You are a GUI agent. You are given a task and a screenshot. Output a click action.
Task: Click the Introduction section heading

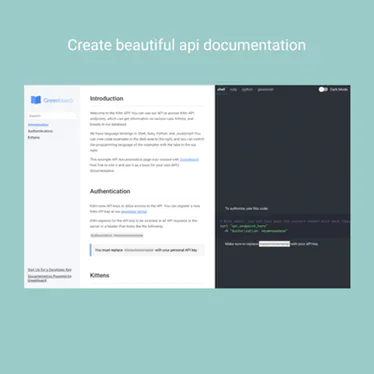(107, 99)
